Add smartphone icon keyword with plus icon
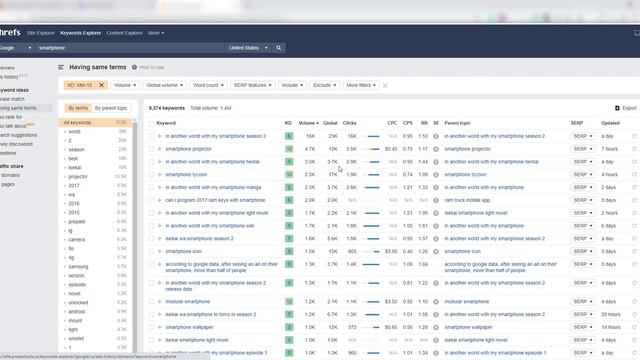The image size is (640, 360). point(160,251)
